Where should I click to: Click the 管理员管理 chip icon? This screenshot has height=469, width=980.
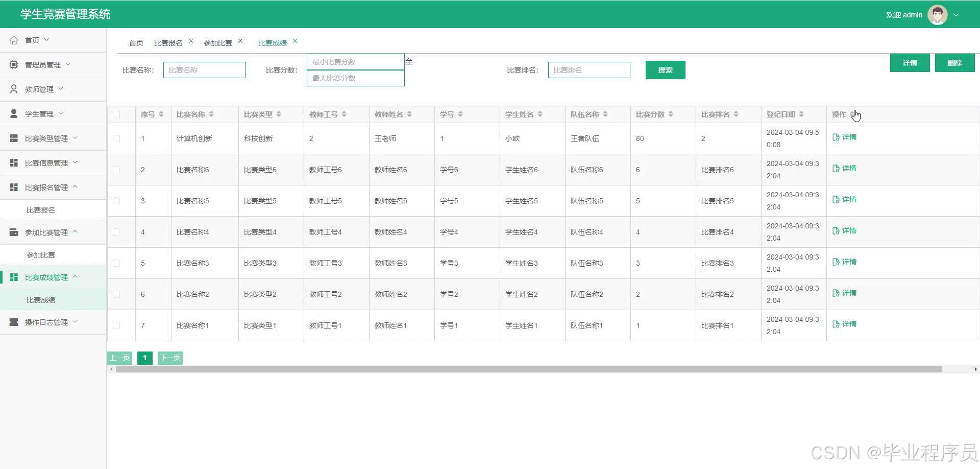pyautogui.click(x=14, y=65)
